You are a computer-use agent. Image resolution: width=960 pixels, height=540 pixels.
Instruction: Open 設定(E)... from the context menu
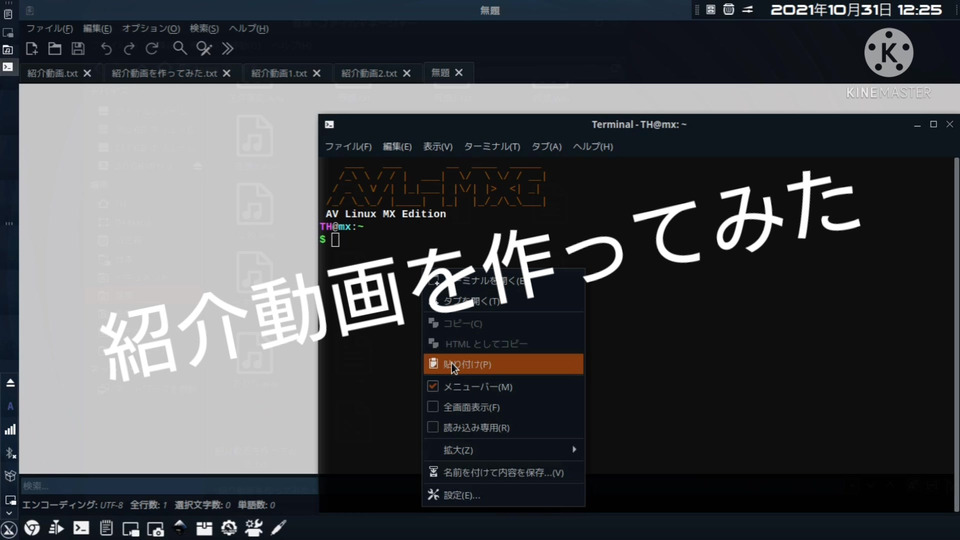tap(503, 495)
